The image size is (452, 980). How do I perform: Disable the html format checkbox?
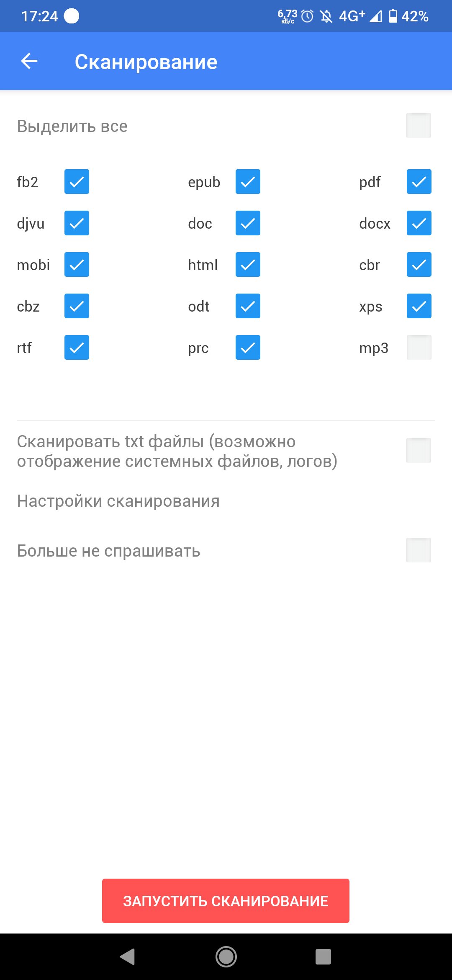click(248, 265)
